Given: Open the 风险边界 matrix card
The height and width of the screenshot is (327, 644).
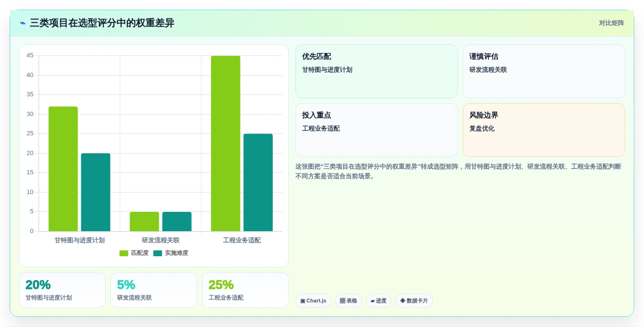Looking at the screenshot, I should point(544,130).
